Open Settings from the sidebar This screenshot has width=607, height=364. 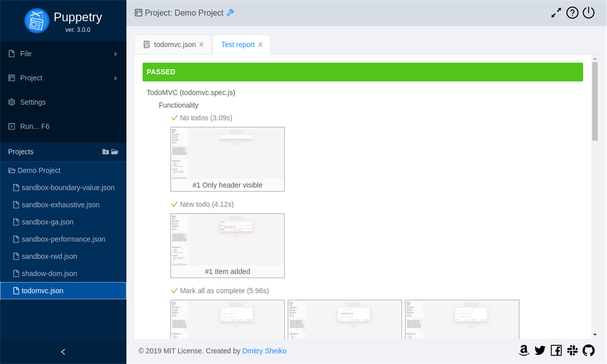point(63,102)
